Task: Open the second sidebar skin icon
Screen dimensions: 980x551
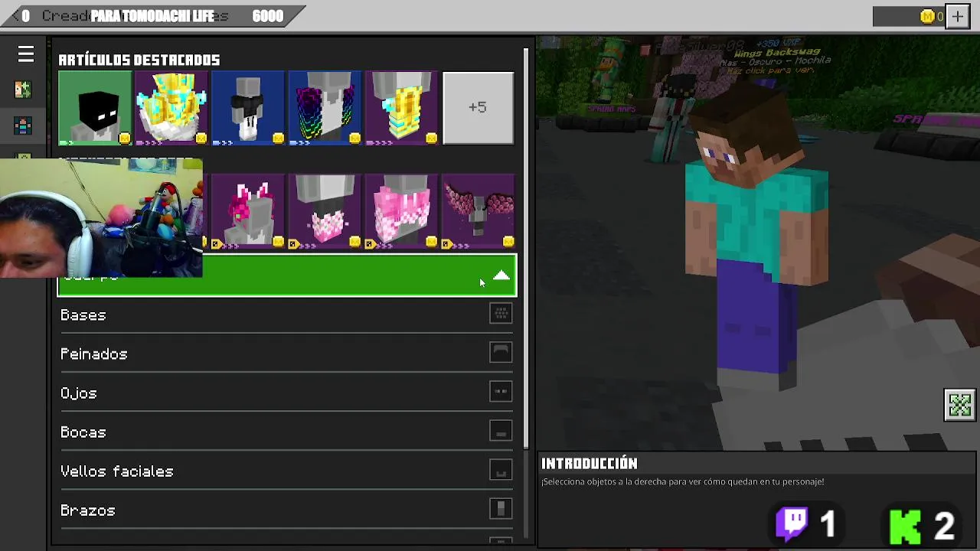Action: pyautogui.click(x=23, y=126)
